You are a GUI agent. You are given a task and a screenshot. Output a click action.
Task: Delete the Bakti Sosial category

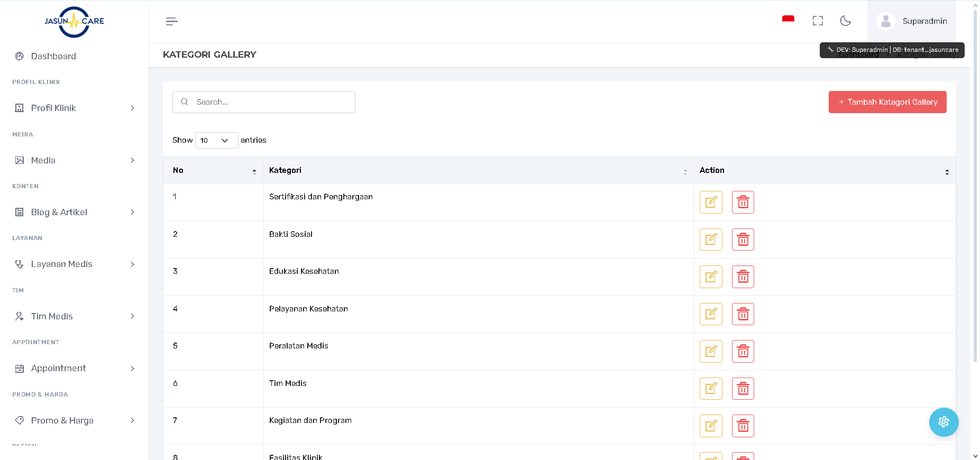743,240
